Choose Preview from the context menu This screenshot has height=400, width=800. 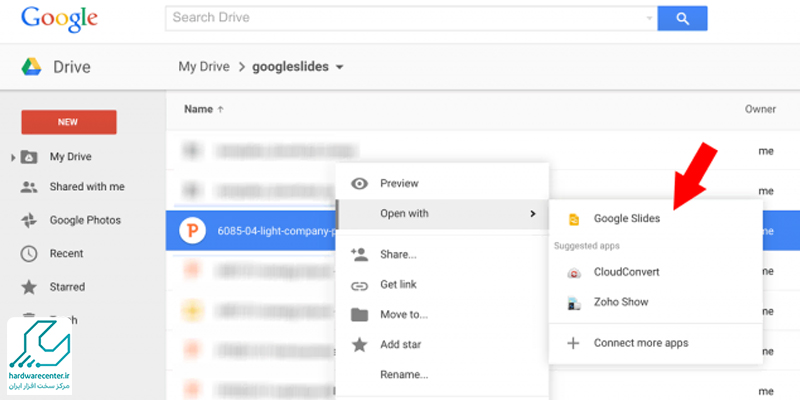coord(399,184)
